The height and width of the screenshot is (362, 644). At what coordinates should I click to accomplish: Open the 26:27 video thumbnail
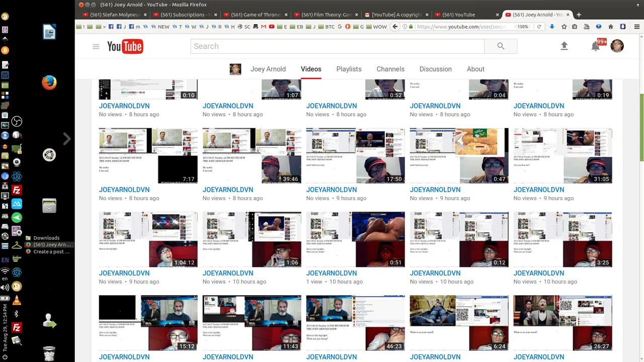click(x=562, y=323)
